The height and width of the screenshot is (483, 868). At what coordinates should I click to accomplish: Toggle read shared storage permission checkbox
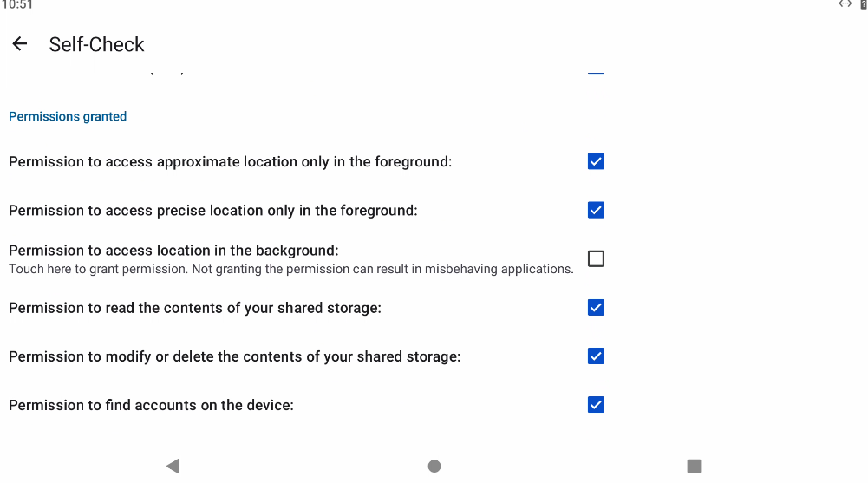pos(596,307)
